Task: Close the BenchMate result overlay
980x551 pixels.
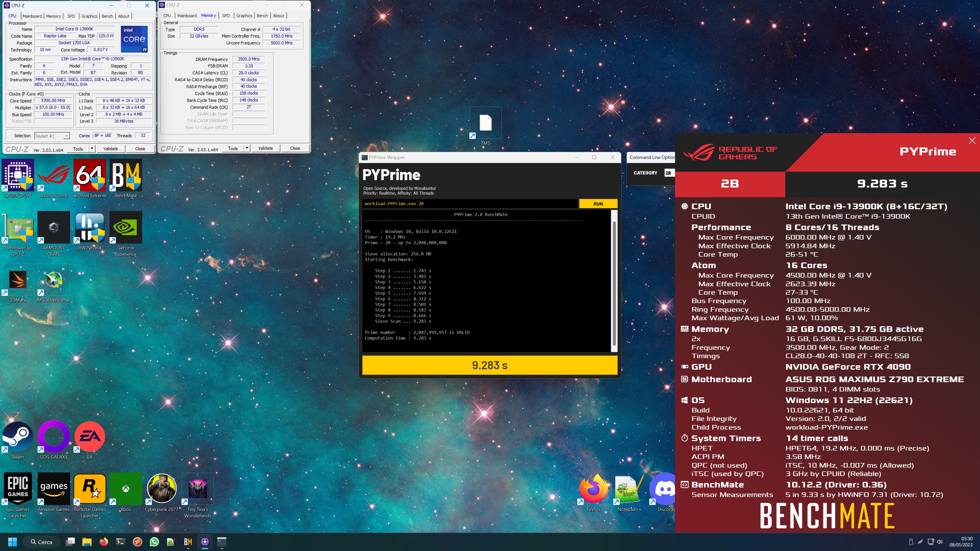Action: [x=972, y=140]
